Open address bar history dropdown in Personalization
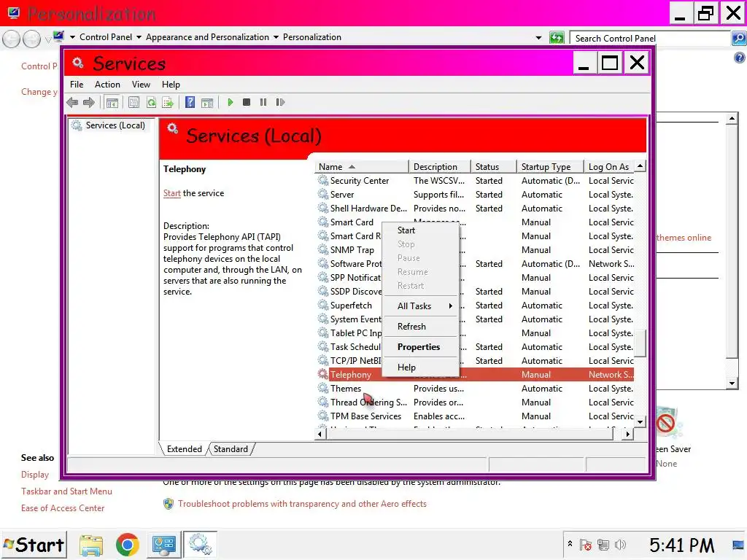The width and height of the screenshot is (747, 560). click(x=538, y=38)
